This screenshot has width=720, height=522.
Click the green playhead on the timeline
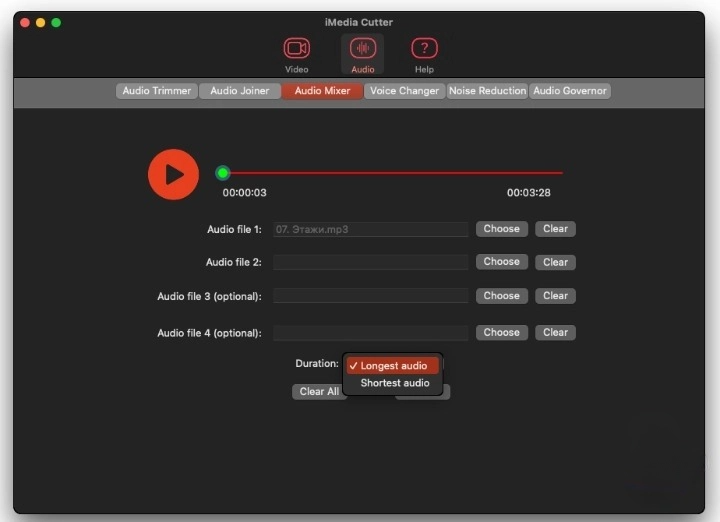click(x=223, y=173)
